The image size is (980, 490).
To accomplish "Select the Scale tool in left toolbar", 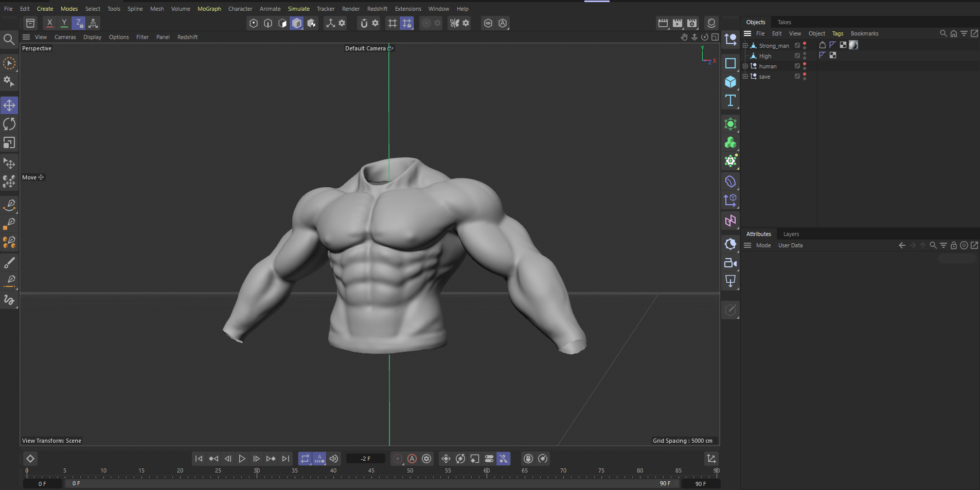I will point(9,142).
